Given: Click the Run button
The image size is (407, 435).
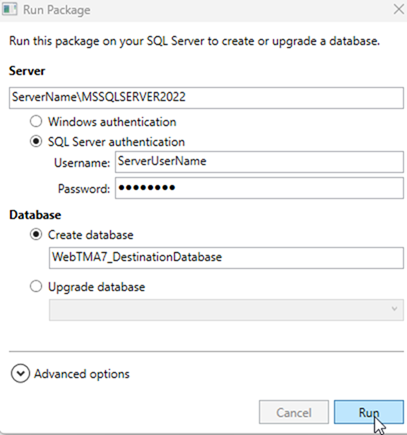Looking at the screenshot, I should pos(369,412).
